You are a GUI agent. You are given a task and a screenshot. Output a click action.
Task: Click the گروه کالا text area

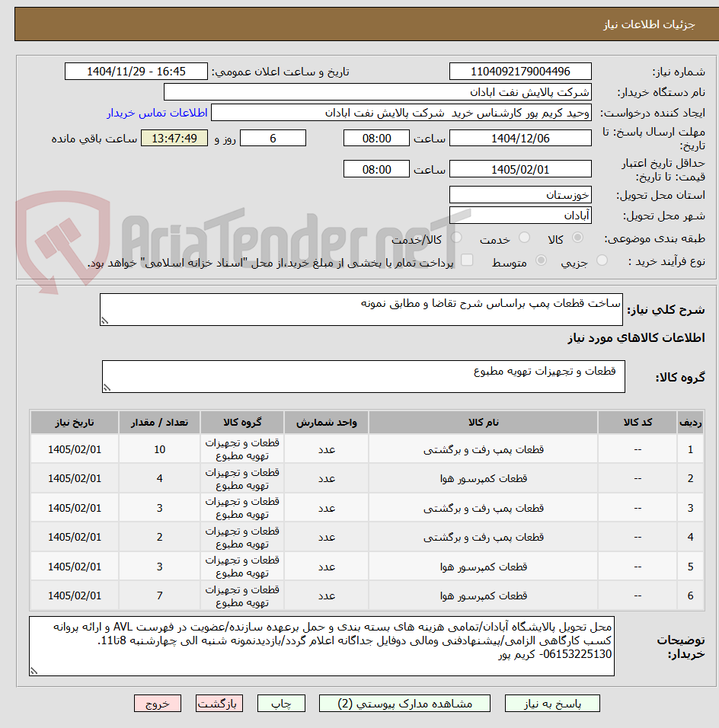tap(363, 376)
